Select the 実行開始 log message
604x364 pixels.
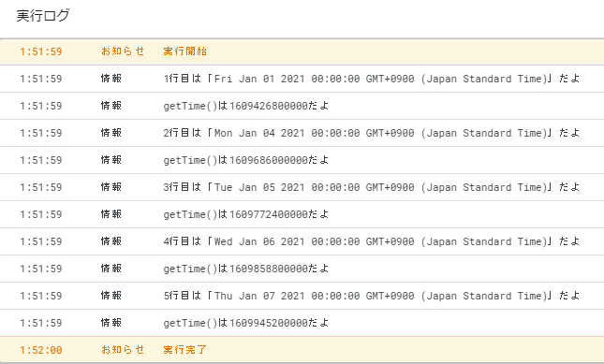coord(184,51)
